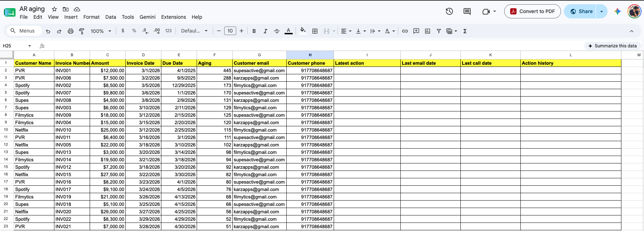644x231 pixels.
Task: Open Share options dropdown arrow
Action: click(602, 11)
